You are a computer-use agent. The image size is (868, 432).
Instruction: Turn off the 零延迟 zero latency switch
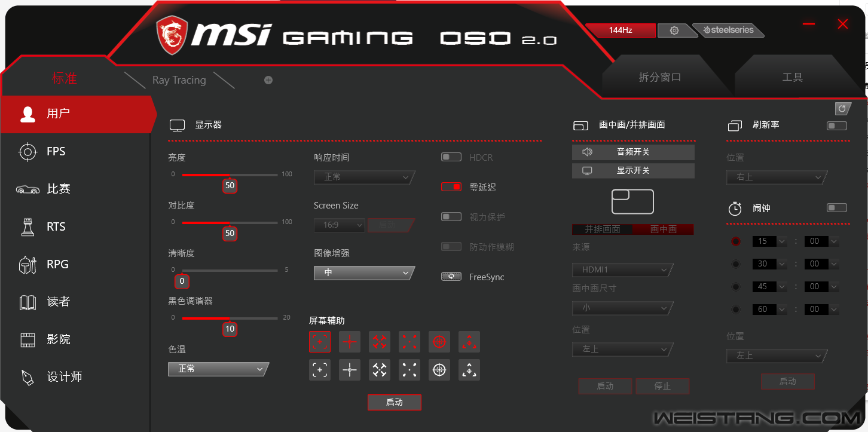pyautogui.click(x=451, y=187)
